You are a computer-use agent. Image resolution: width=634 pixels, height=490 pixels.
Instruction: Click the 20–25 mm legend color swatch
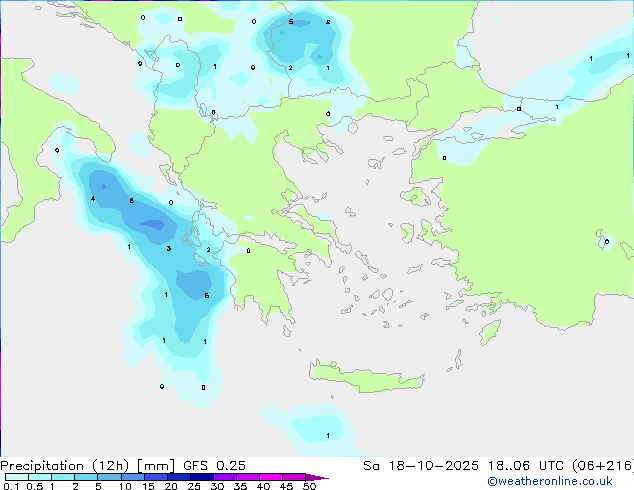179,477
